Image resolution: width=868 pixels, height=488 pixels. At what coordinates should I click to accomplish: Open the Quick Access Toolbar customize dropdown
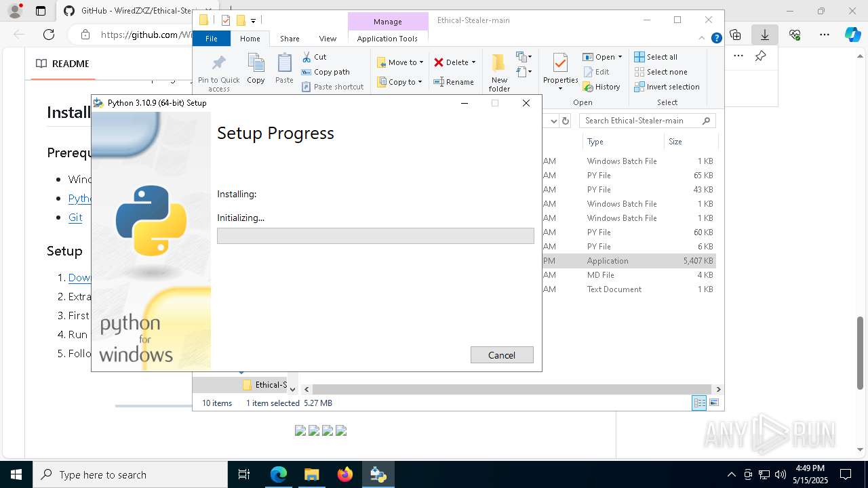253,21
